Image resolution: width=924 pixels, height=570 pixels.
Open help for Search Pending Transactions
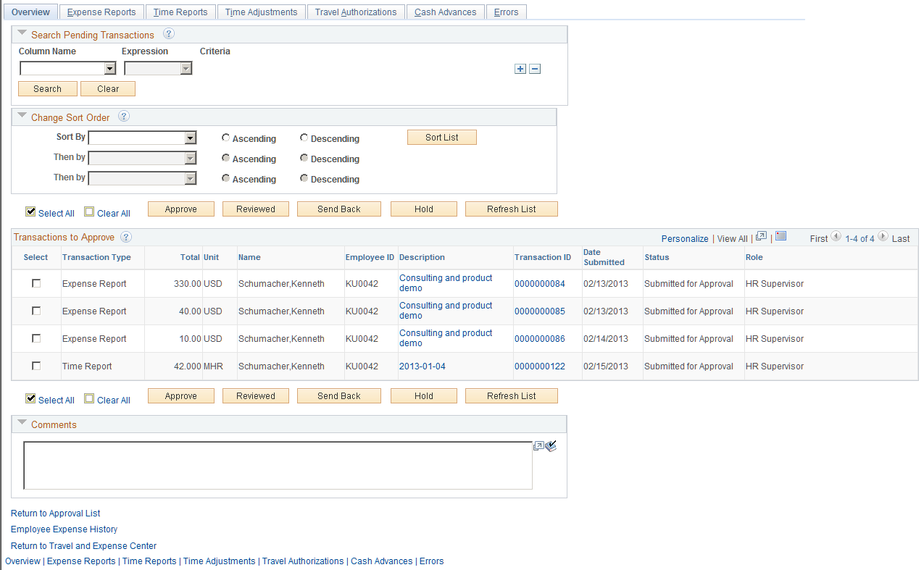(x=169, y=34)
